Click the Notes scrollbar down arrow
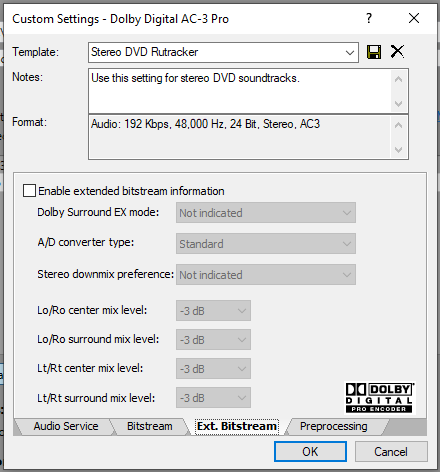 tap(398, 104)
